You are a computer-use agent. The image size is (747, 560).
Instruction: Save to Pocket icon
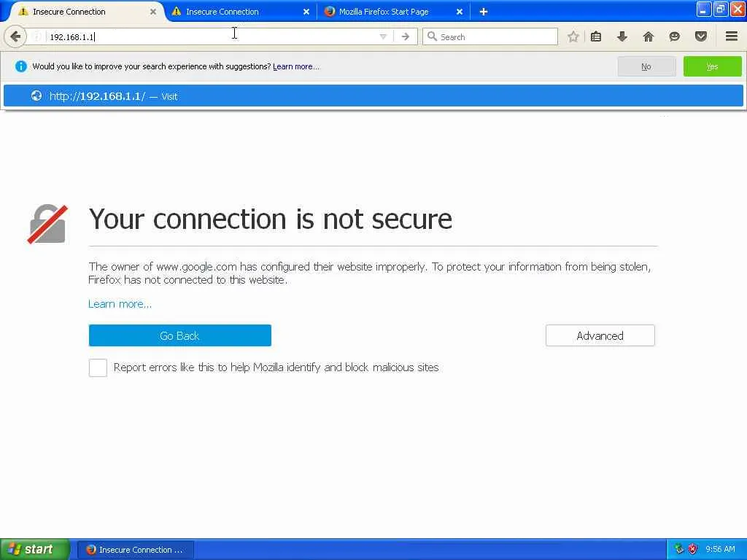[x=700, y=36]
